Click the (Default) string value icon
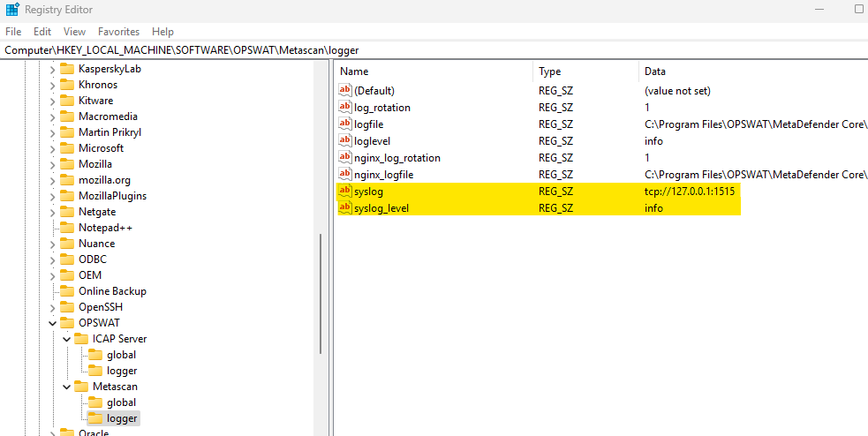The image size is (868, 436). [345, 90]
